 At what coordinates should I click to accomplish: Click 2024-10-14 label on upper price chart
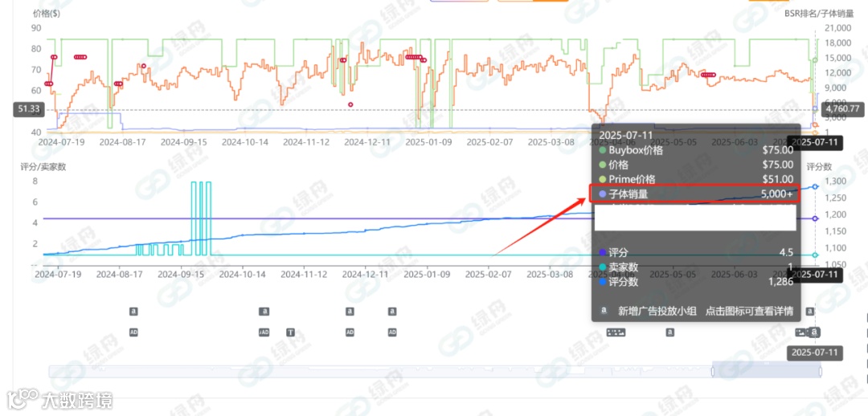(245, 141)
